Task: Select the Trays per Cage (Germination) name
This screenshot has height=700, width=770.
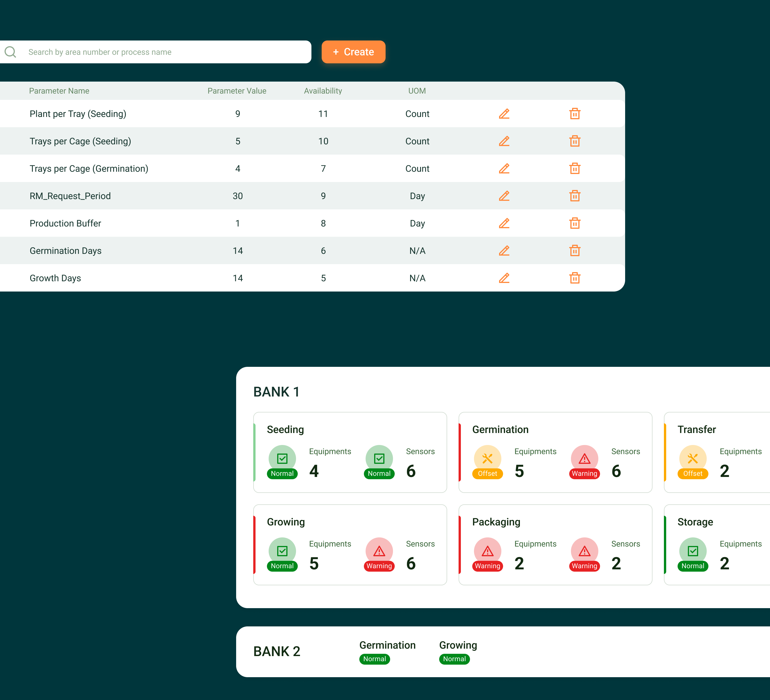Action: point(89,169)
